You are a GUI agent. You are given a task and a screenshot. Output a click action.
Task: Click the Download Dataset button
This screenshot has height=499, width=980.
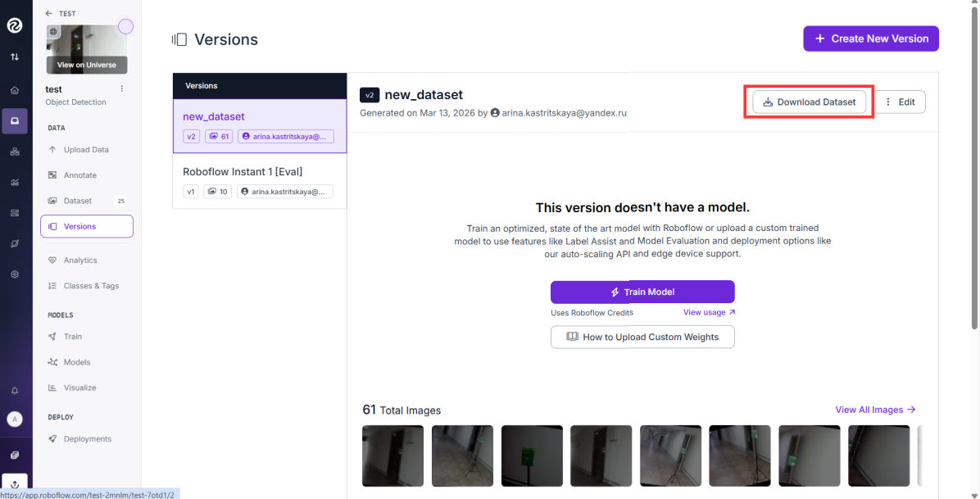(x=810, y=102)
